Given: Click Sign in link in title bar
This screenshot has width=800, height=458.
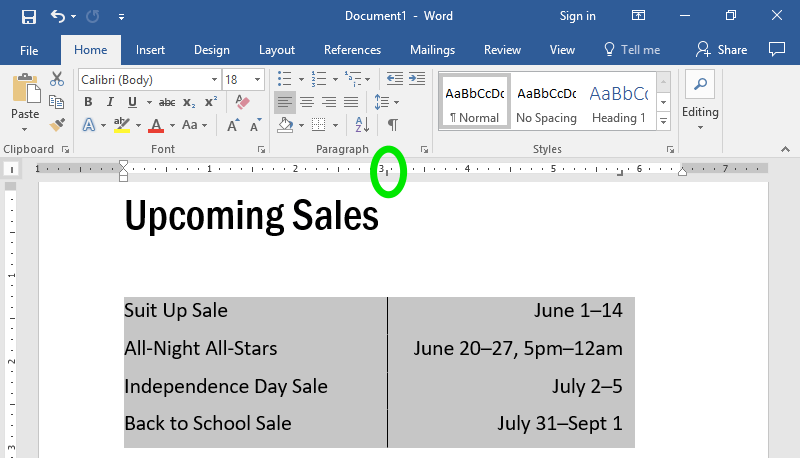Looking at the screenshot, I should click(x=578, y=16).
